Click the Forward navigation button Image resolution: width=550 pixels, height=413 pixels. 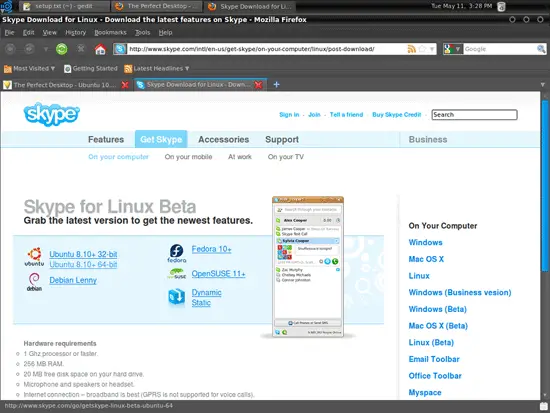pos(29,49)
